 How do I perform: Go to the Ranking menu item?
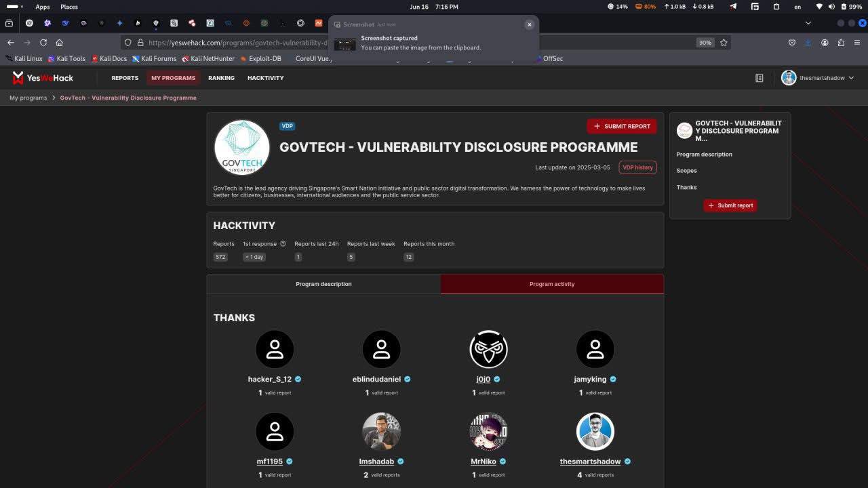[221, 78]
